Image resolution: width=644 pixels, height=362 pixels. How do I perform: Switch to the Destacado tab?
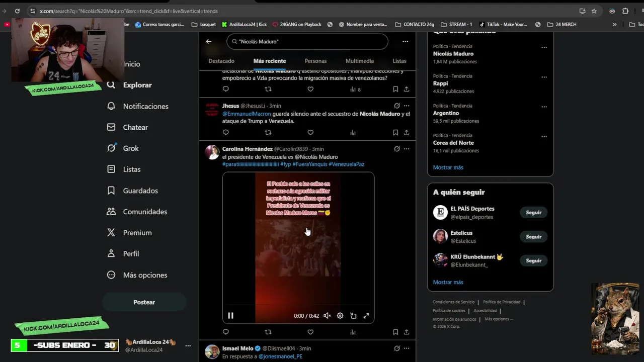tap(221, 61)
